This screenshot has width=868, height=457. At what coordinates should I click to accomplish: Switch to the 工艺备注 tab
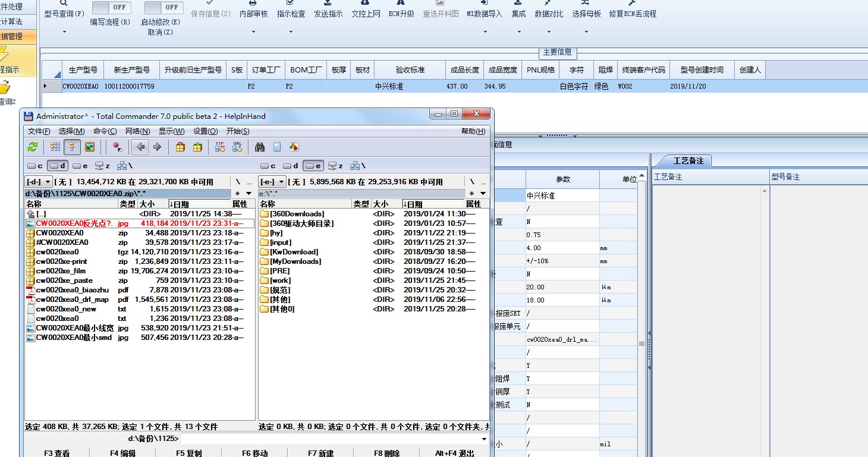[x=688, y=161]
